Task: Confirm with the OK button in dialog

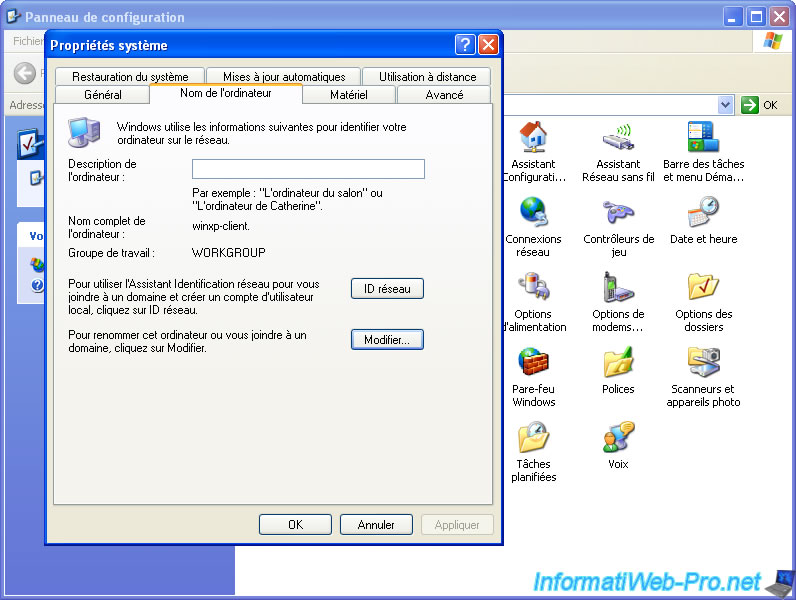Action: pyautogui.click(x=295, y=524)
